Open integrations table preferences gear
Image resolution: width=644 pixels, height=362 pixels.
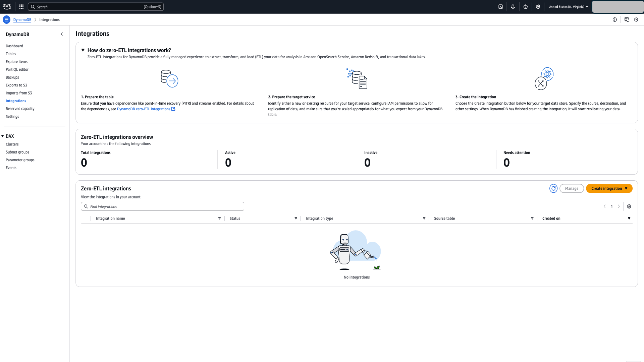tap(629, 206)
